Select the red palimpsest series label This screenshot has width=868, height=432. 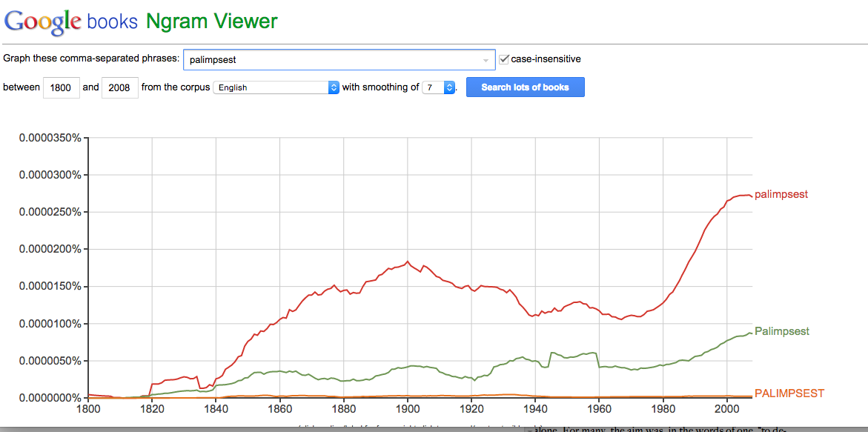(x=781, y=194)
